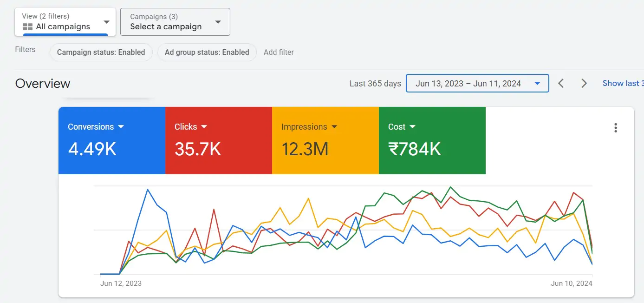Click the Ad group status Enabled filter chip
The width and height of the screenshot is (644, 303).
coord(207,52)
